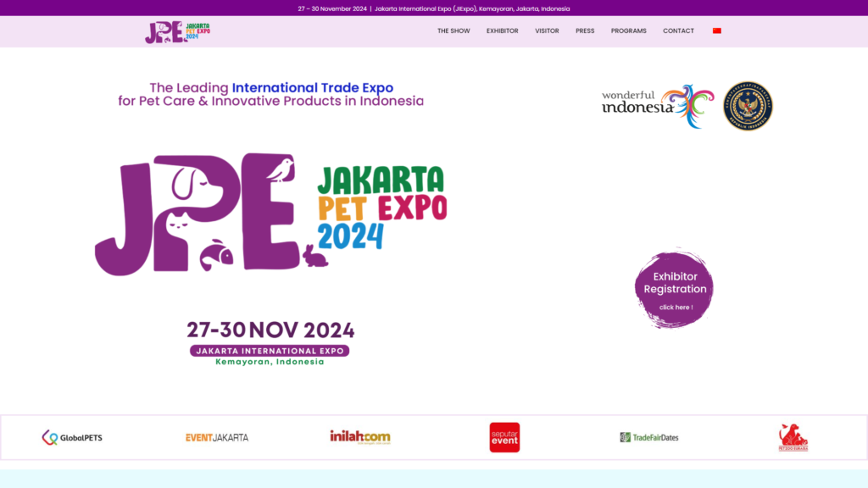
Task: Open the PRESS menu
Action: click(585, 31)
